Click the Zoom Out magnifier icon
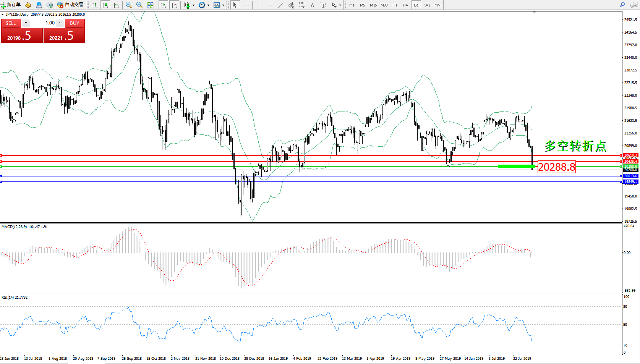The image size is (640, 364). (139, 5)
